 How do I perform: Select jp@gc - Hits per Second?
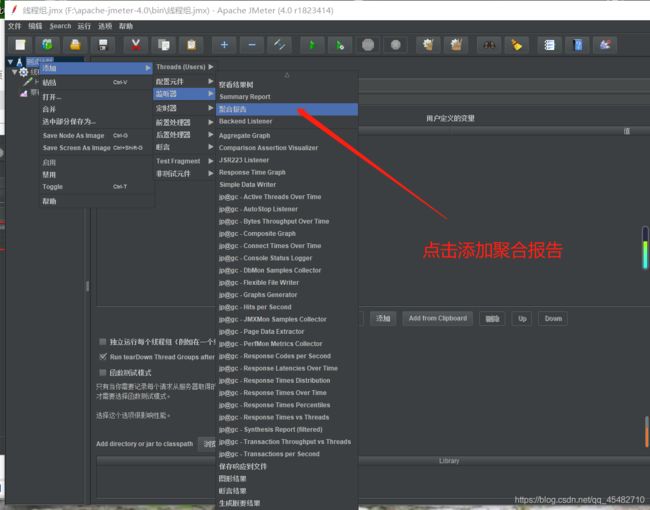287,307
